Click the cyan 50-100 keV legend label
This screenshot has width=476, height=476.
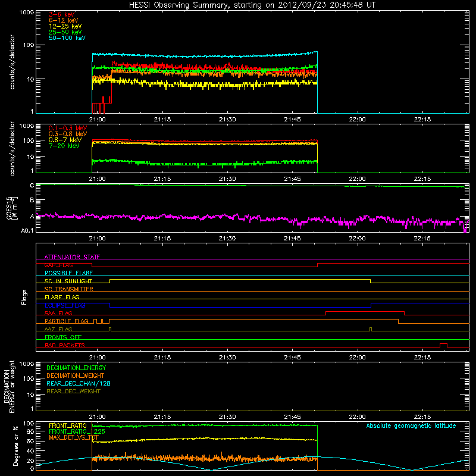(x=67, y=38)
